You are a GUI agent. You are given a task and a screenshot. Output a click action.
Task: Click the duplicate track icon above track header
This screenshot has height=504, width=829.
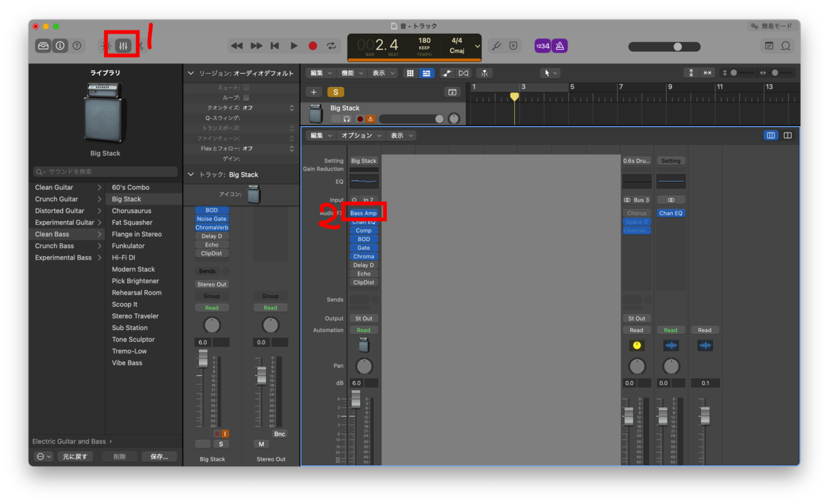tap(452, 92)
